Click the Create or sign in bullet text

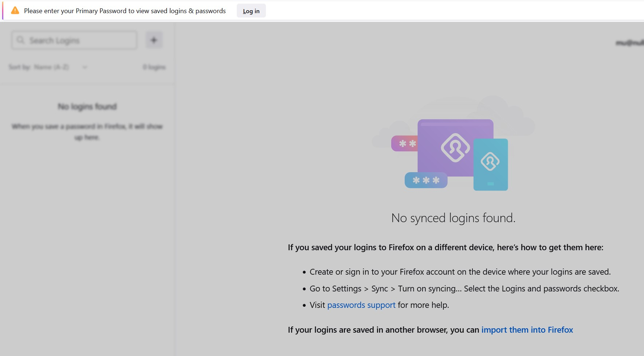pyautogui.click(x=460, y=272)
